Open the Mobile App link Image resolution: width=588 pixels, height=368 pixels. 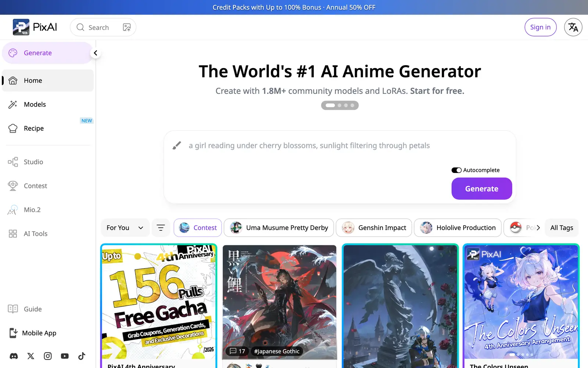click(48, 333)
